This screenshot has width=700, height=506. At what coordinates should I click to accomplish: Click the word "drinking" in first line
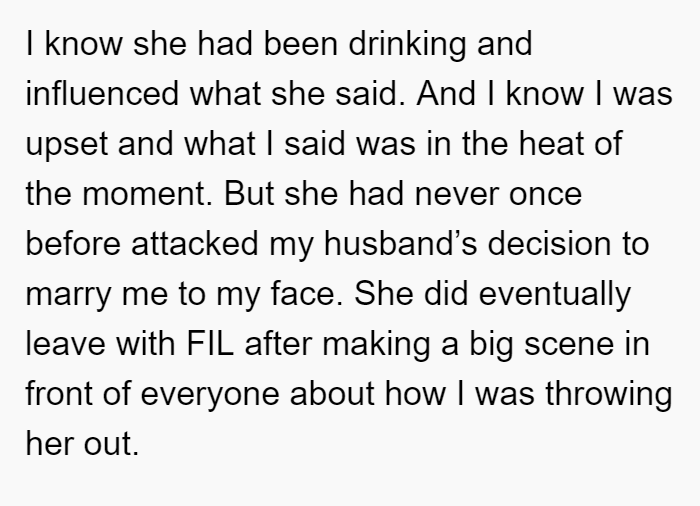pos(407,45)
